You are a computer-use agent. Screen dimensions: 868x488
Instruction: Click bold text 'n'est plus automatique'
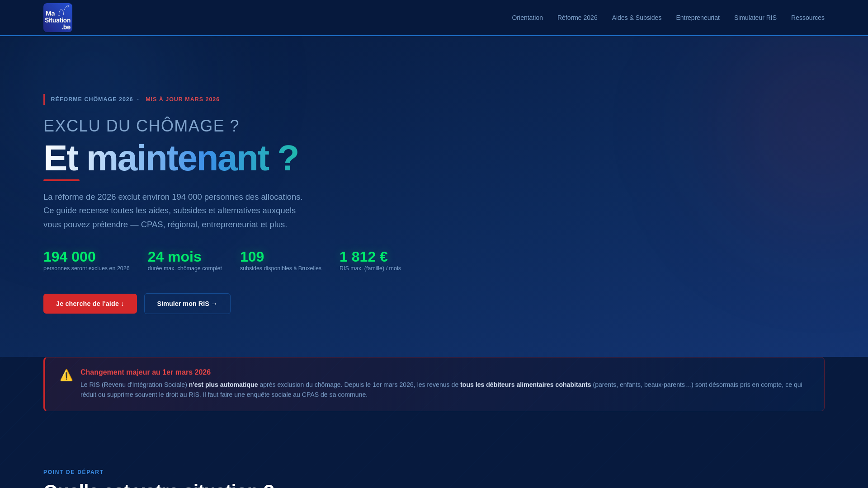[223, 385]
